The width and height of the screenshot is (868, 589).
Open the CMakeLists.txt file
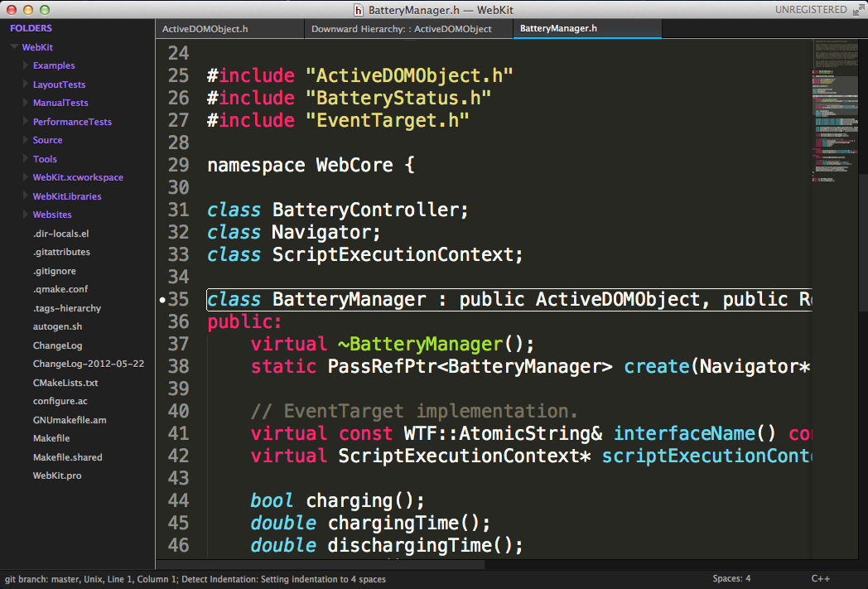tap(65, 383)
